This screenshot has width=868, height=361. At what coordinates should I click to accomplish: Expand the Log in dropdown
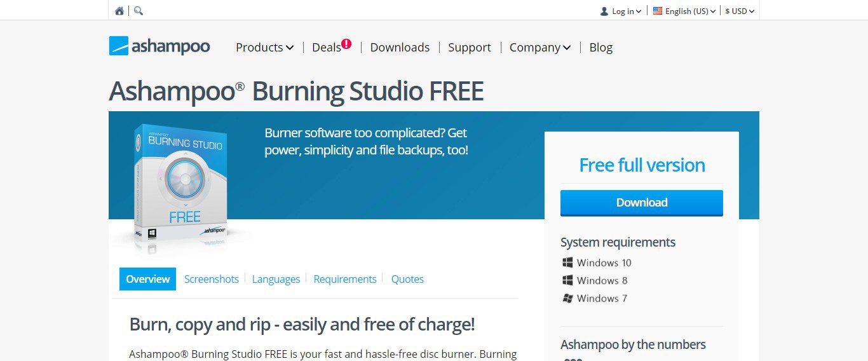click(627, 11)
